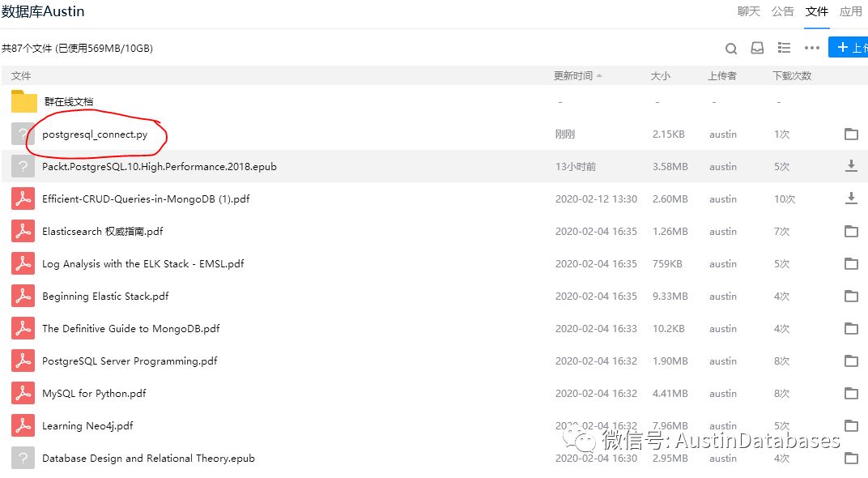Click PDF icon of PostgreSQL Server Programming
This screenshot has height=478, width=868.
(23, 361)
